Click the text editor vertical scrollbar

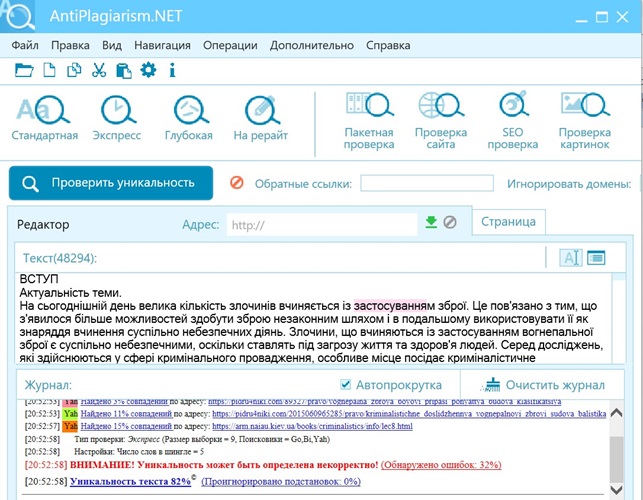click(x=619, y=318)
